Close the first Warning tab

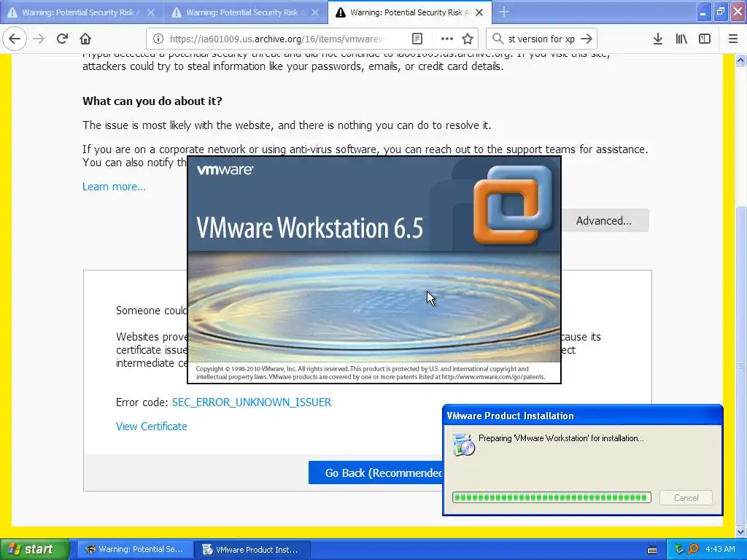tap(151, 12)
